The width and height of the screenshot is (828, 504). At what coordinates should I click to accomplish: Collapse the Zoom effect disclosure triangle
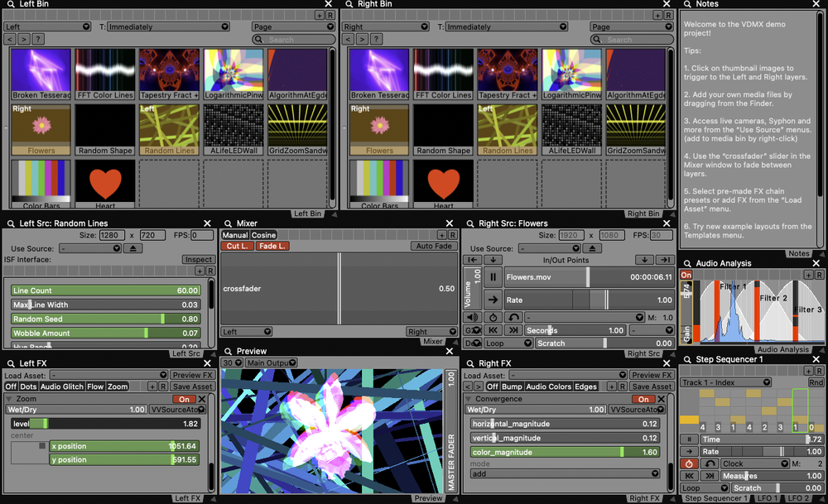(x=8, y=399)
